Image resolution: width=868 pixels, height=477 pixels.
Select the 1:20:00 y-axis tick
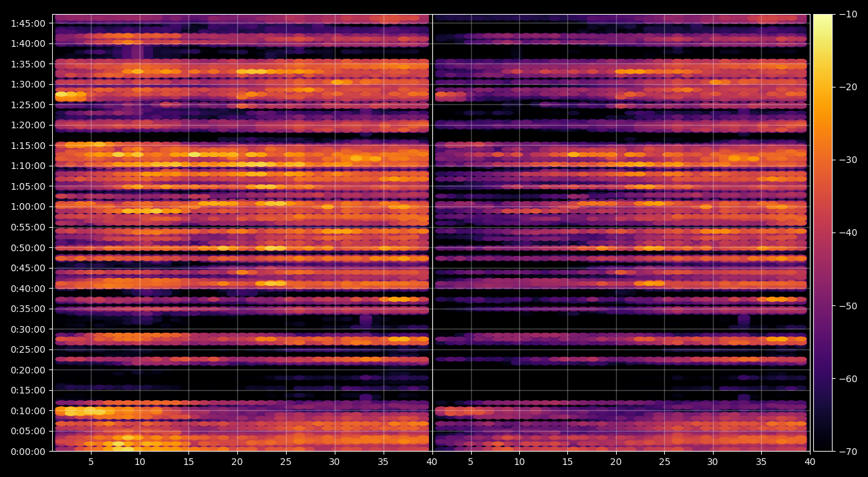(28, 125)
